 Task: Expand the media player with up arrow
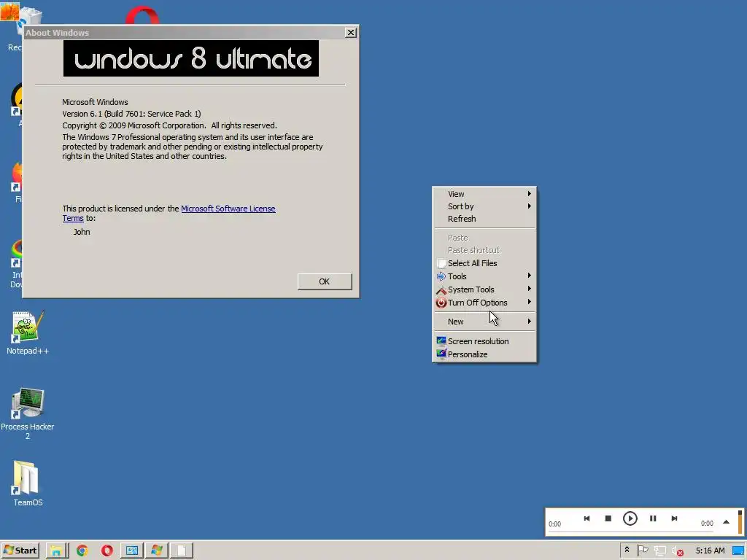coord(726,522)
